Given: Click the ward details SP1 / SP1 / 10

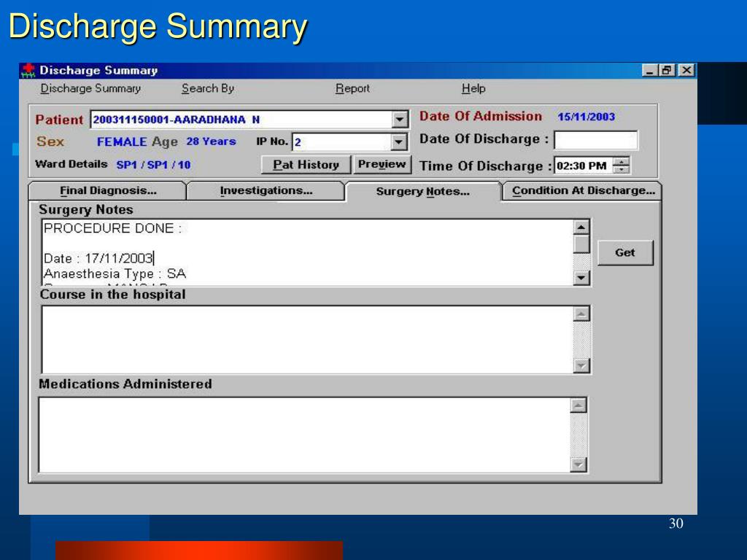Looking at the screenshot, I should [x=153, y=165].
